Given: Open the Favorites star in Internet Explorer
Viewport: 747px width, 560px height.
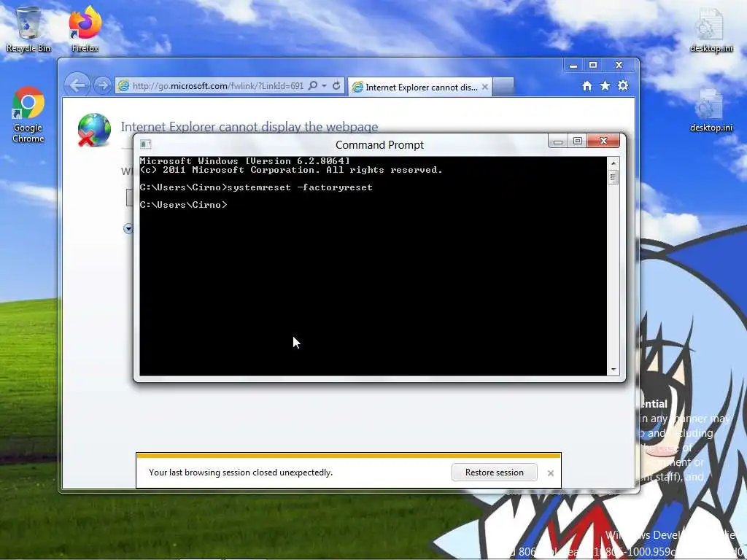Looking at the screenshot, I should point(605,86).
